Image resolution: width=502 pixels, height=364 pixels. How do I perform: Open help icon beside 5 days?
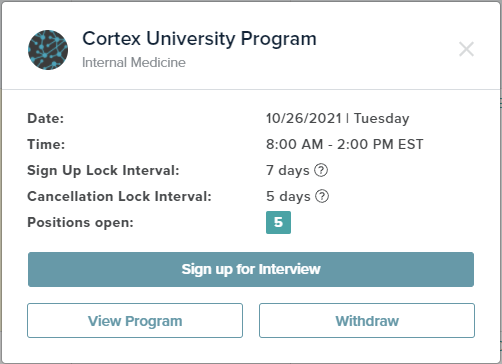coord(322,196)
